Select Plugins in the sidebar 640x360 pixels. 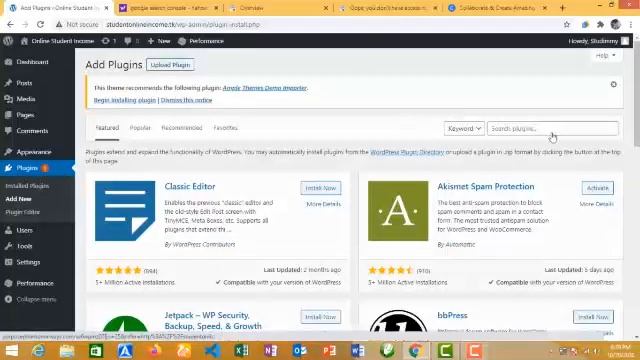27,168
